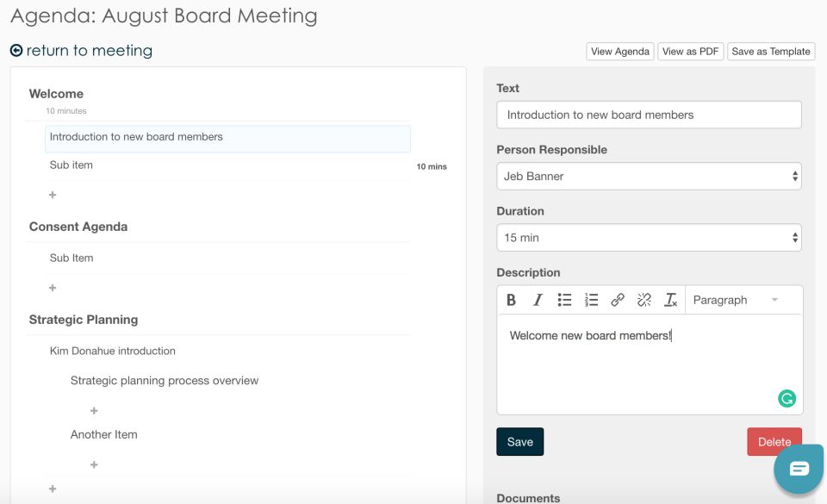Save the agenda item changes
Viewport: 827px width, 504px height.
pyautogui.click(x=519, y=441)
